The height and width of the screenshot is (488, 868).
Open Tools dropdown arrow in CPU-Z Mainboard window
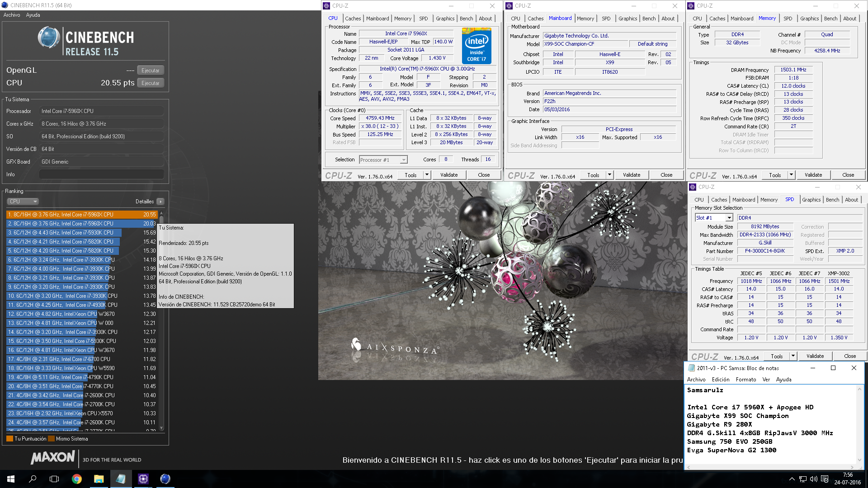click(609, 175)
